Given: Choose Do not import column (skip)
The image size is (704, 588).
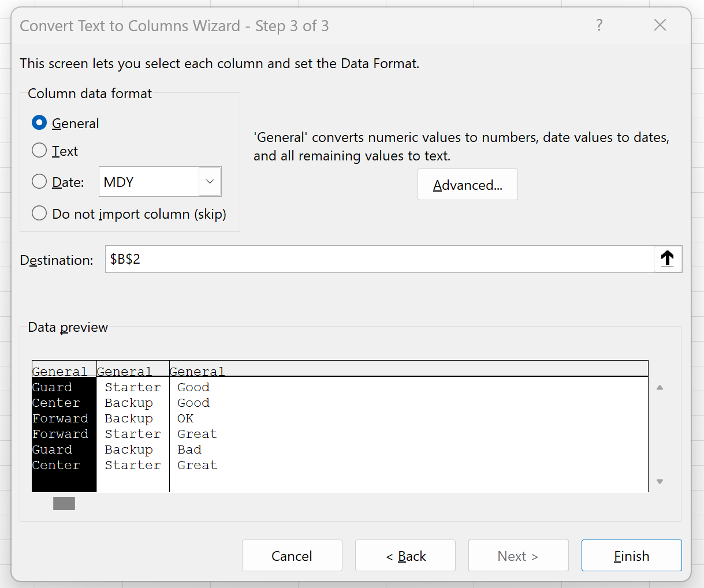Looking at the screenshot, I should point(39,212).
